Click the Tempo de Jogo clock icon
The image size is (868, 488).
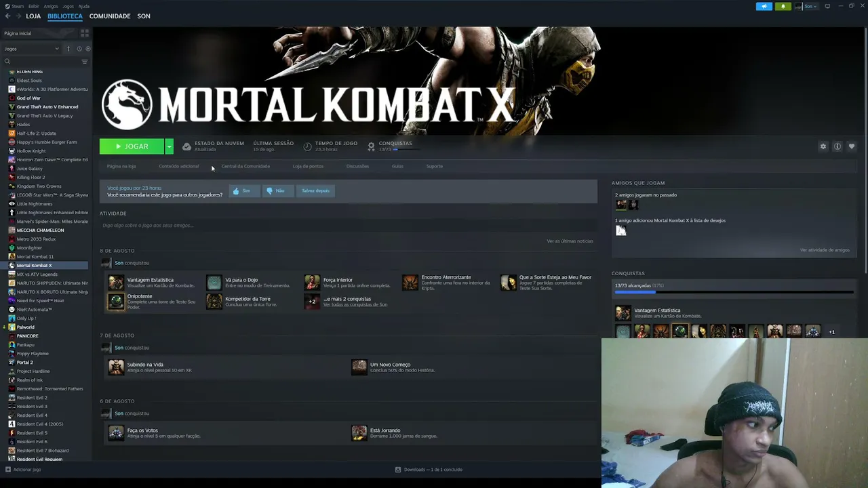click(307, 146)
